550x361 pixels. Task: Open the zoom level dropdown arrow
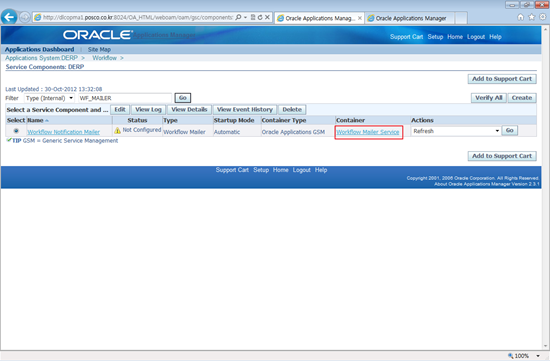[538, 356]
